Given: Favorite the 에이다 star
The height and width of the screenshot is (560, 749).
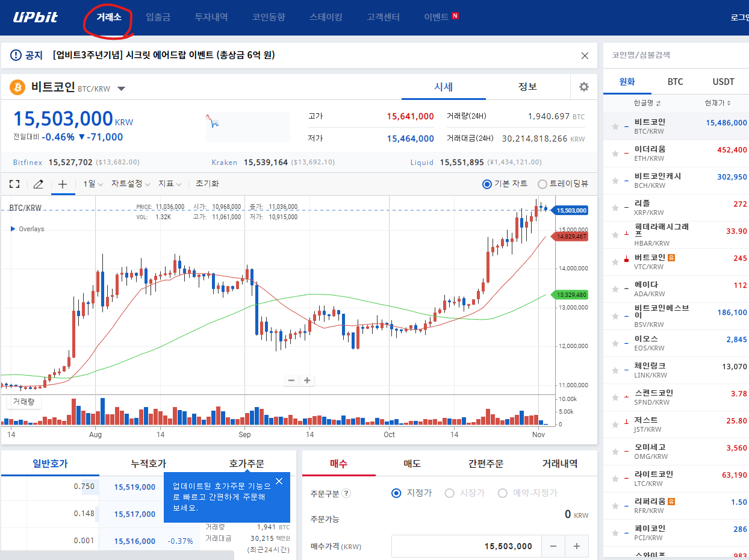Looking at the screenshot, I should click(615, 289).
